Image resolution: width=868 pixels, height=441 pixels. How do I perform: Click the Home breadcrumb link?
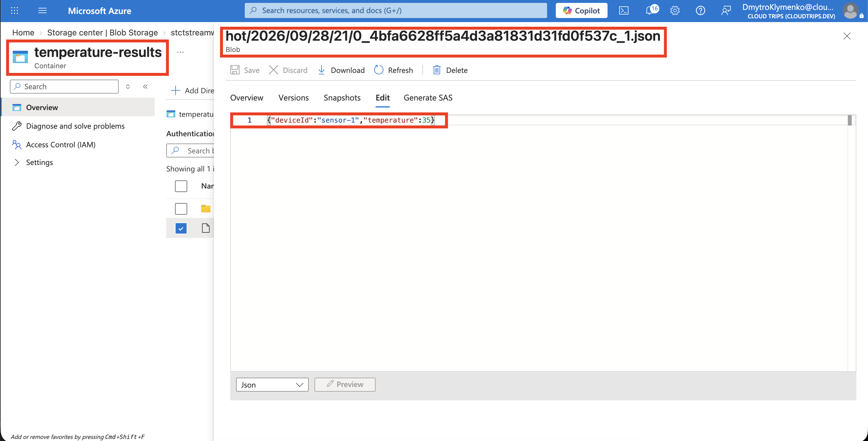(x=23, y=33)
